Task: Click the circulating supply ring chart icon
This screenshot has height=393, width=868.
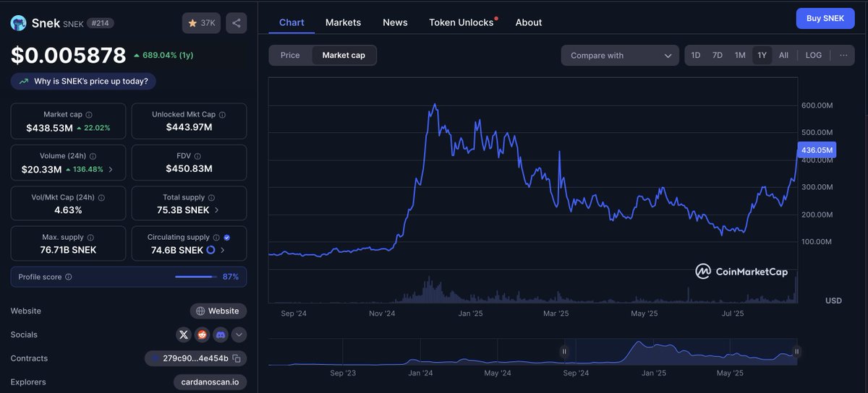Action: [210, 250]
